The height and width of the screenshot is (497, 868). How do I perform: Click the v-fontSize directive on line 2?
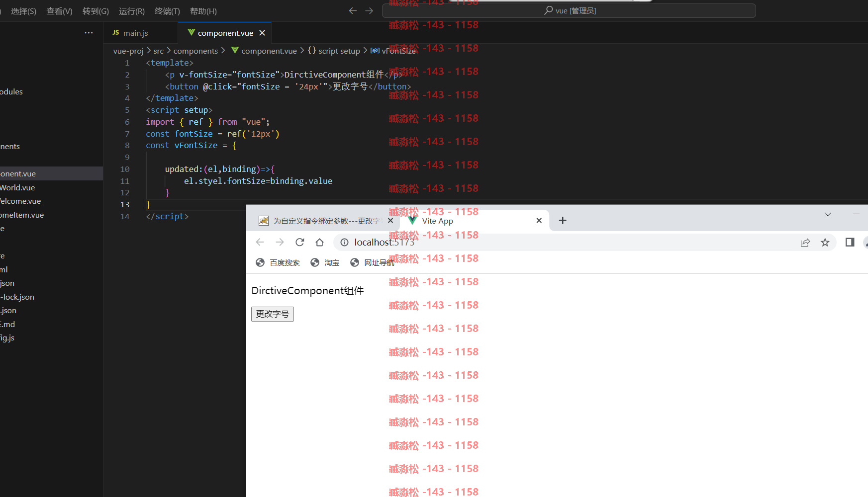tap(203, 75)
